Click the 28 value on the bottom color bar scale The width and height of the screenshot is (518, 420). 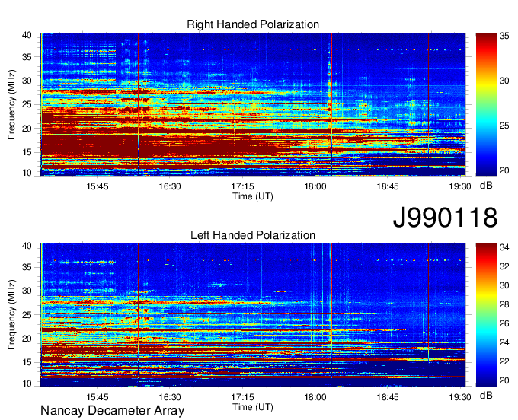pyautogui.click(x=504, y=304)
